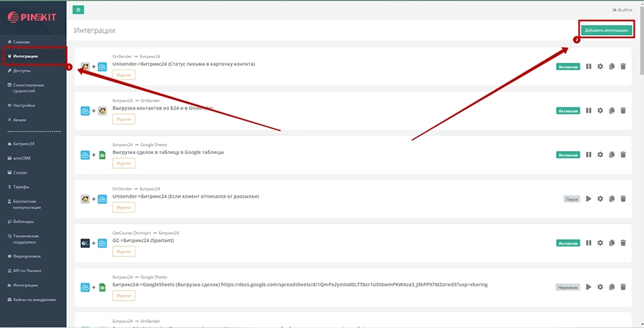Image resolution: width=644 pixels, height=328 pixels.
Task: Resume the paused 'Если клиент отписался' integration
Action: [589, 198]
